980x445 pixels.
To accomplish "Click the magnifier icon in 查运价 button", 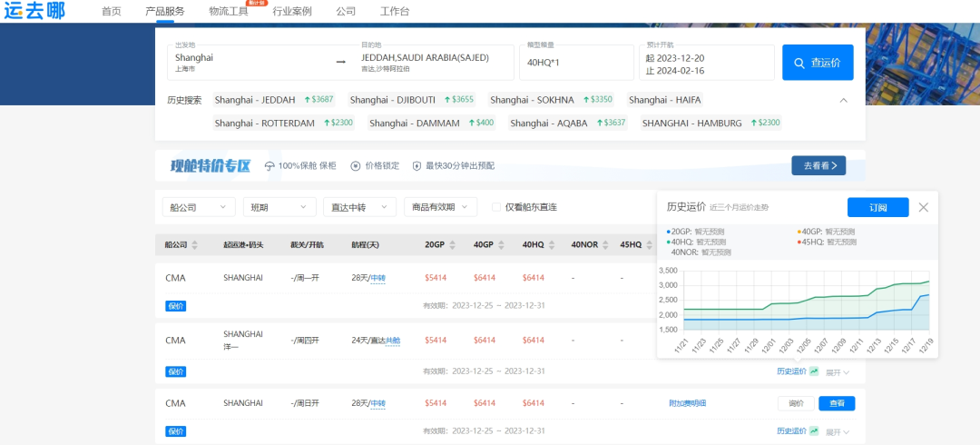I will click(799, 63).
